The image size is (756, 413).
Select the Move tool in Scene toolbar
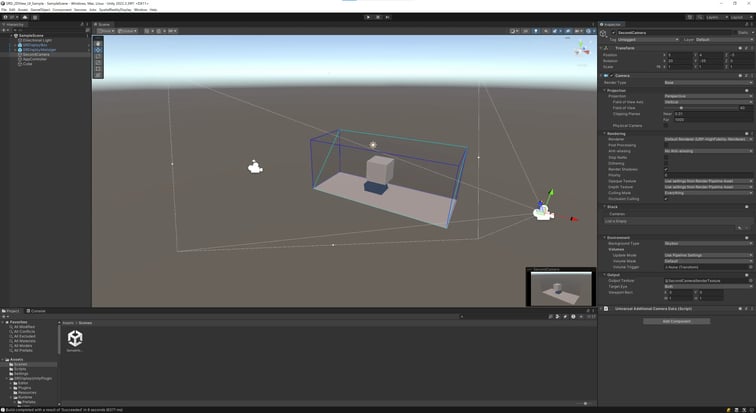[x=98, y=50]
